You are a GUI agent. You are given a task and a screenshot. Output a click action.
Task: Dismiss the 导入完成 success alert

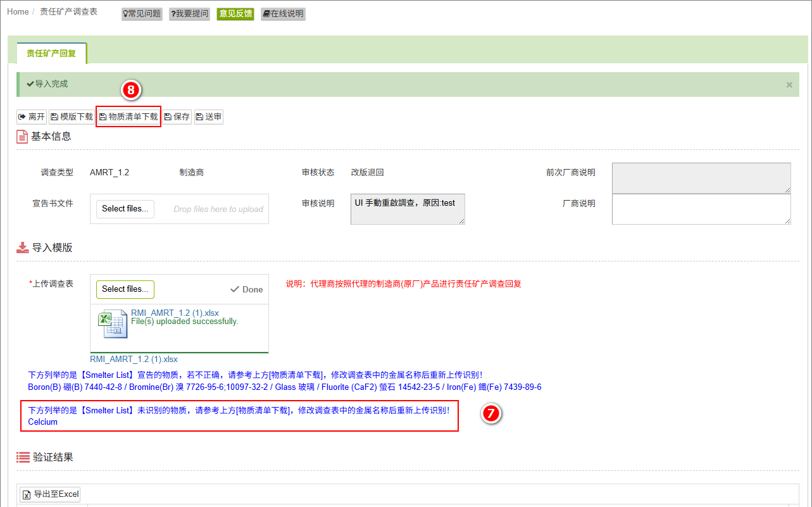pos(789,85)
